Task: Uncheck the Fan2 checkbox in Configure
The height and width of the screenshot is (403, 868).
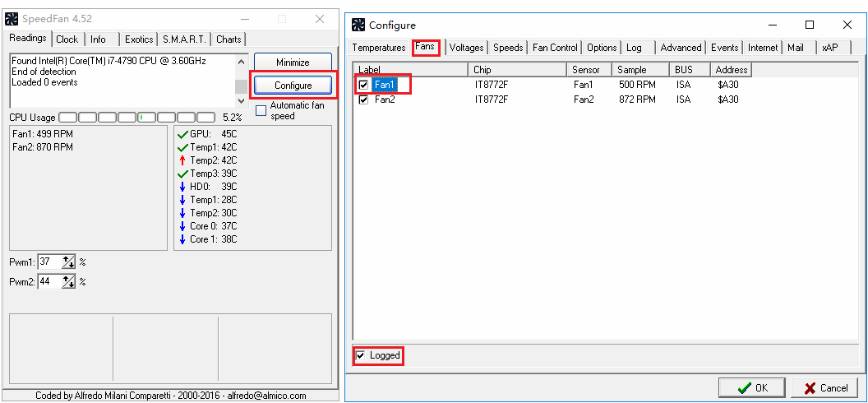Action: [x=363, y=100]
